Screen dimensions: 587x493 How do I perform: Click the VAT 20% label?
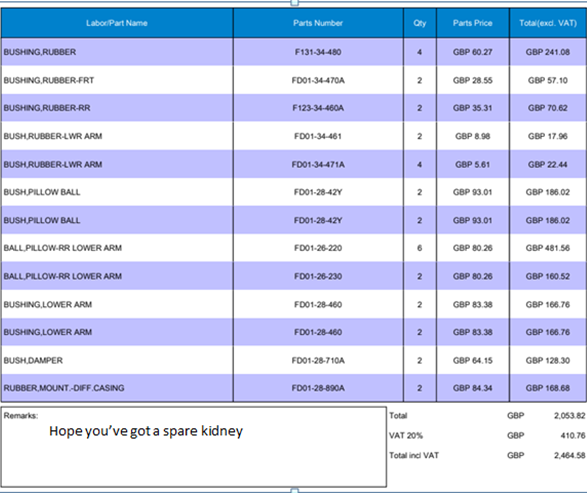pos(406,436)
